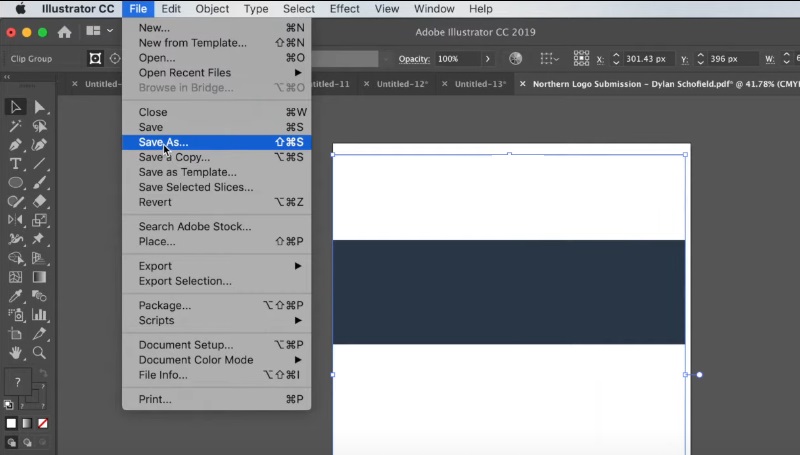Select the Perspective Grid tool
The height and width of the screenshot is (455, 800).
click(39, 258)
